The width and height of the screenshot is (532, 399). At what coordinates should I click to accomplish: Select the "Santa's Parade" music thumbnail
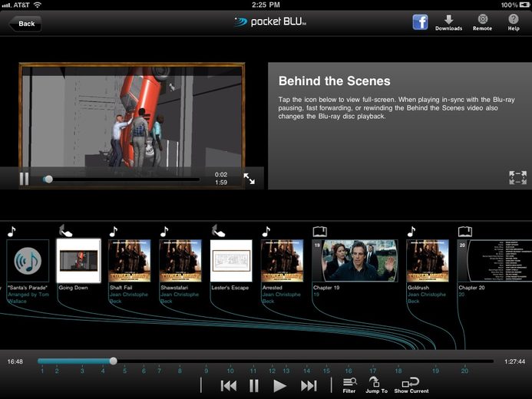click(x=28, y=261)
